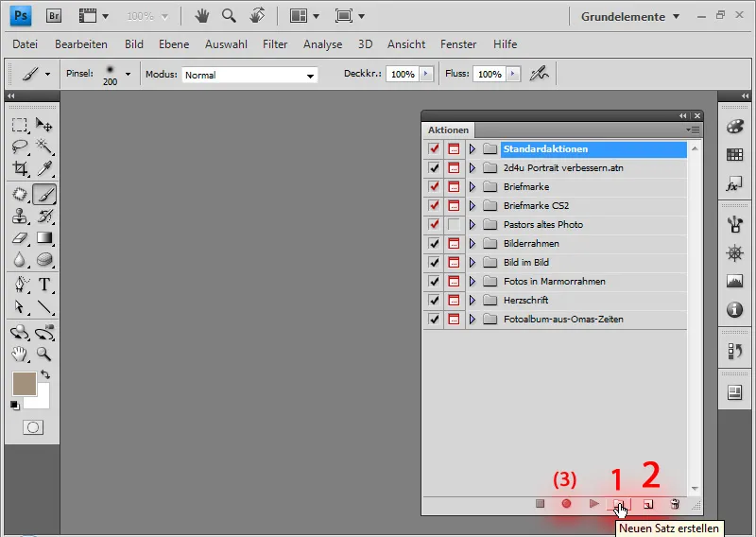Open the Datei menu

click(x=26, y=44)
